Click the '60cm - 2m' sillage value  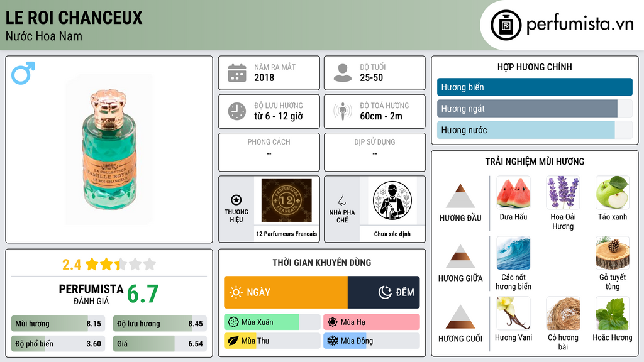381,116
